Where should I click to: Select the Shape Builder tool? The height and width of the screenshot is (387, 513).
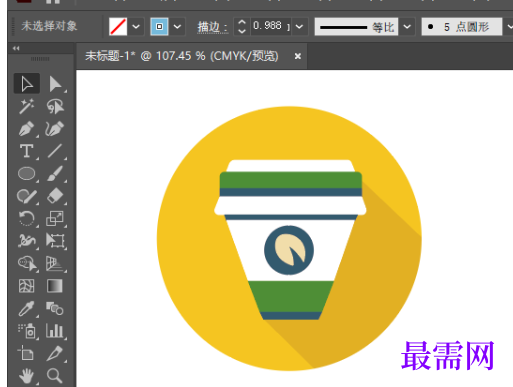tap(27, 264)
